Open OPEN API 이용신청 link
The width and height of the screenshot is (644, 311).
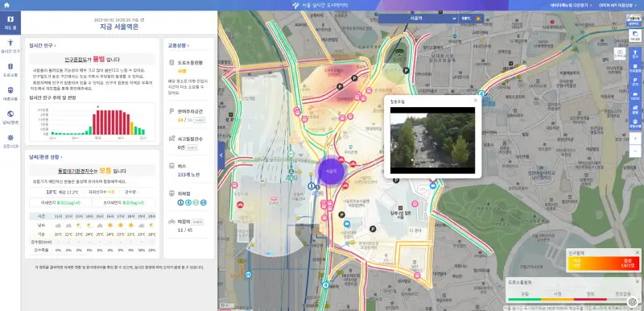point(617,6)
